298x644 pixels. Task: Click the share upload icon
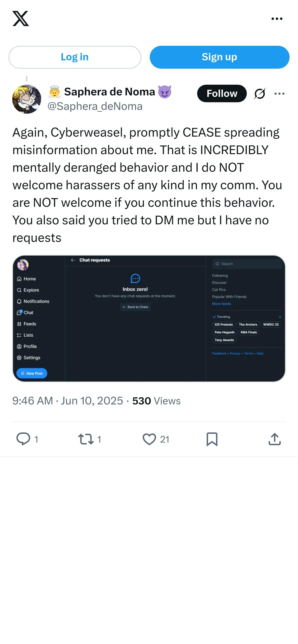pyautogui.click(x=275, y=439)
